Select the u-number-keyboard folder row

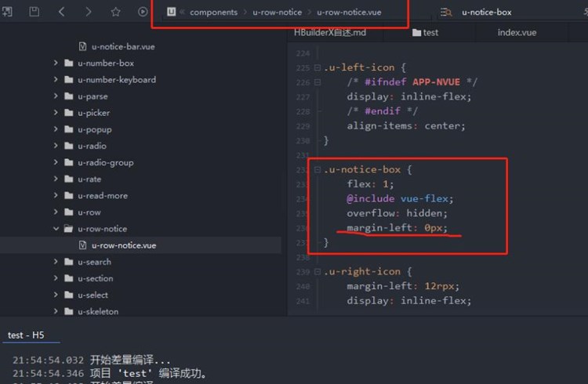click(117, 79)
